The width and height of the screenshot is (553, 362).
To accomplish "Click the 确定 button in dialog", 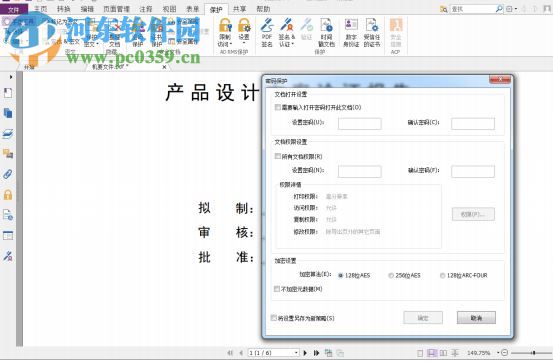I will tap(423, 318).
